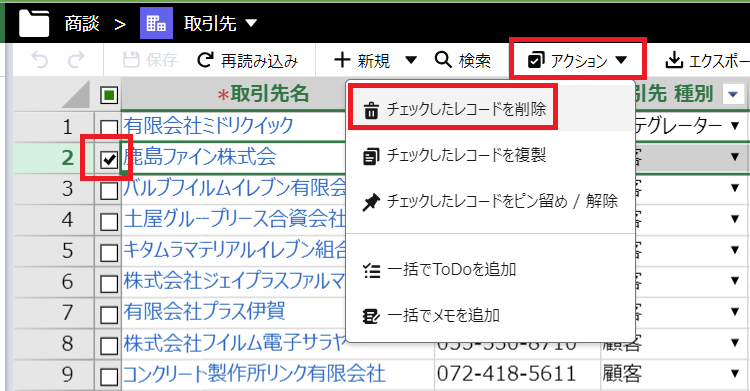The image size is (750, 391).
Task: Open 有限会社ミドリクイック record link
Action: (x=208, y=126)
